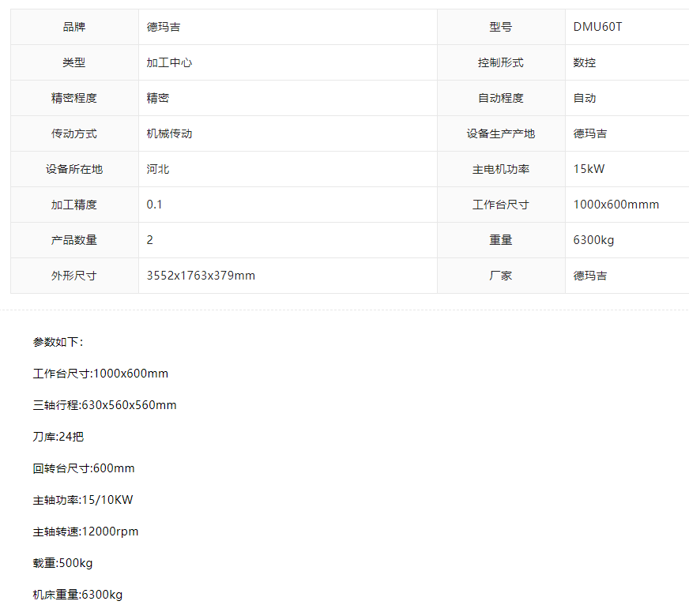Click the 传动方式 label

click(74, 133)
